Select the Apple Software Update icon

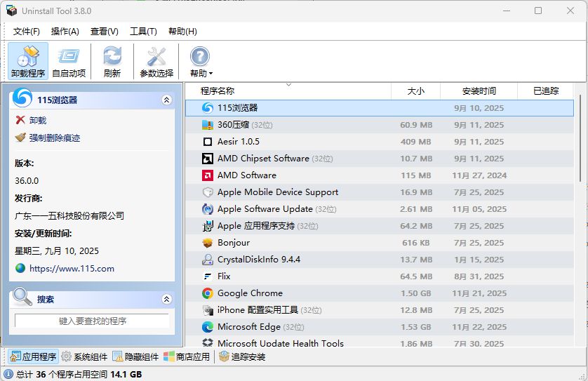click(x=208, y=209)
